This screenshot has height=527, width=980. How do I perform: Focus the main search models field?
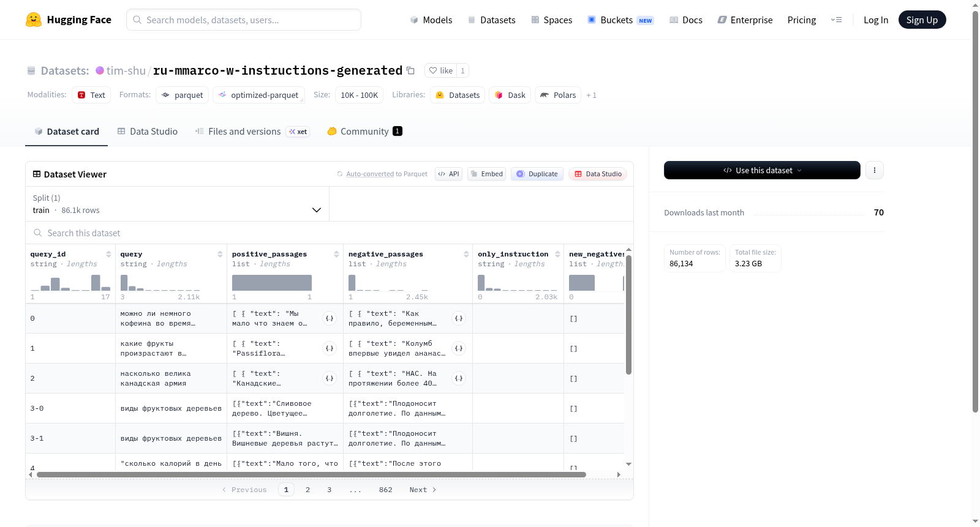tap(244, 20)
